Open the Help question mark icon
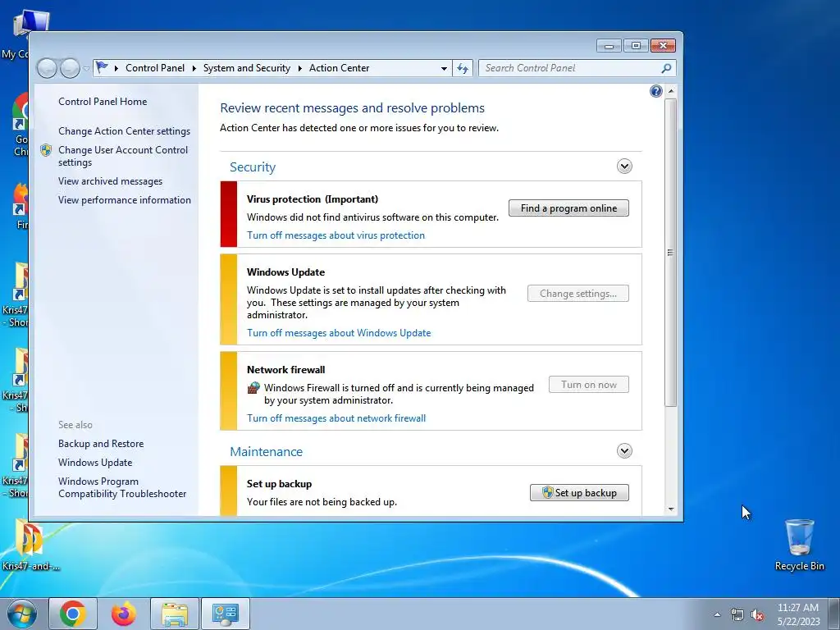Image resolution: width=840 pixels, height=630 pixels. click(655, 91)
